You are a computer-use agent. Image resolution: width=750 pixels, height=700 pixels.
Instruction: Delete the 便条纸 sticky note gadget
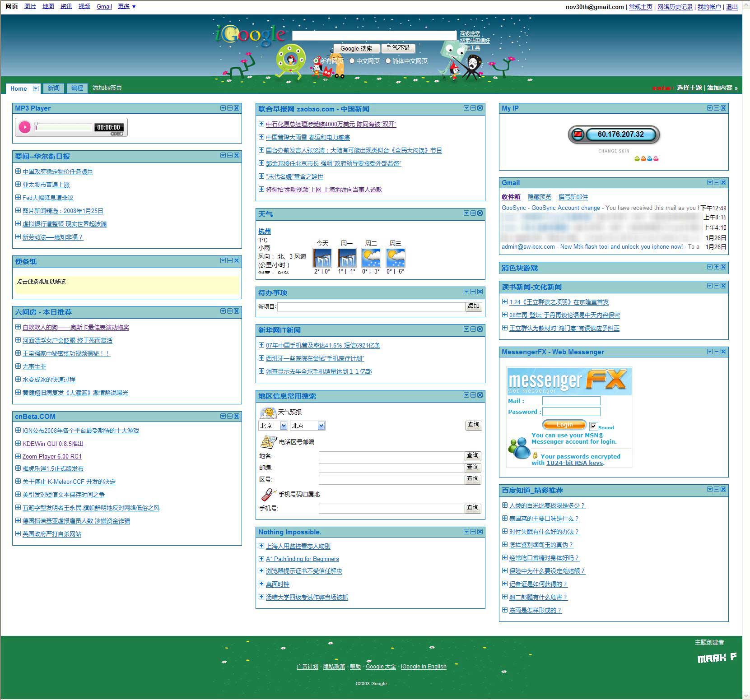[237, 260]
